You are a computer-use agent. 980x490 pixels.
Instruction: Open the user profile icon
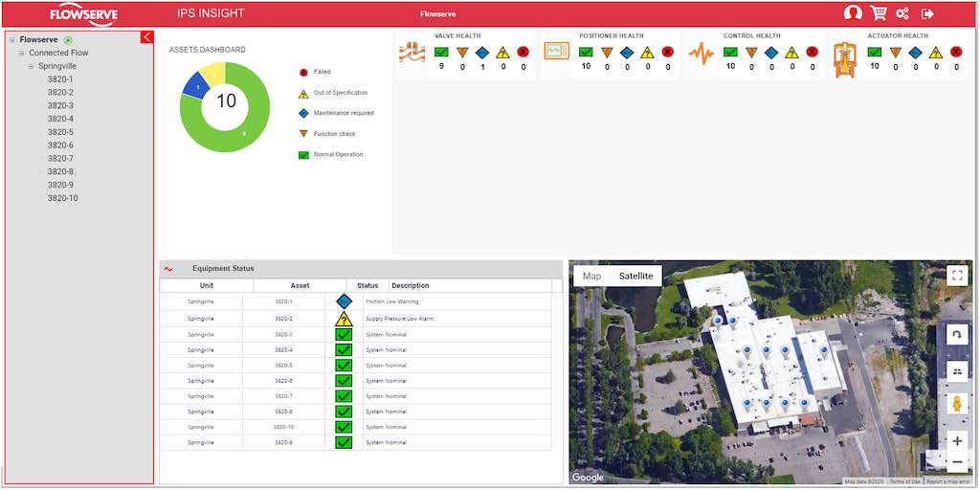[x=853, y=13]
